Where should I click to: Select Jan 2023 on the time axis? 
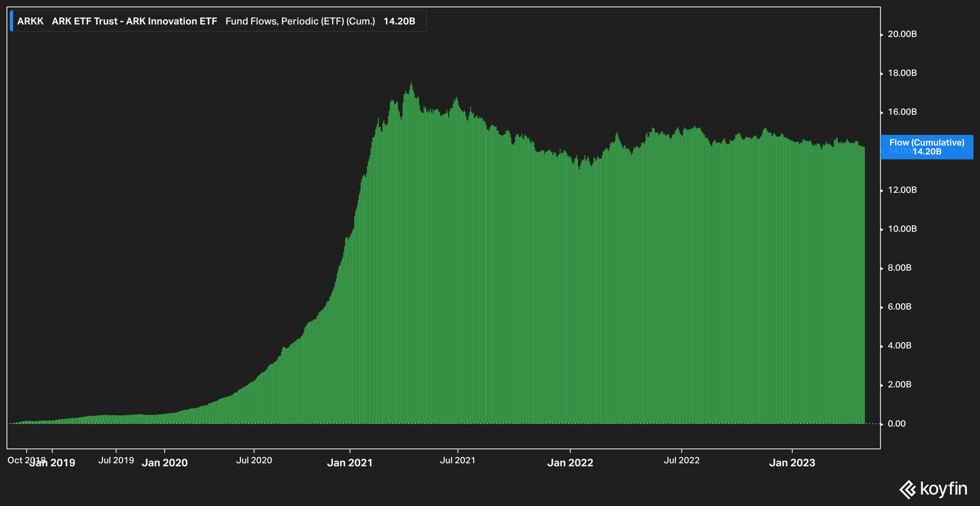click(x=792, y=463)
